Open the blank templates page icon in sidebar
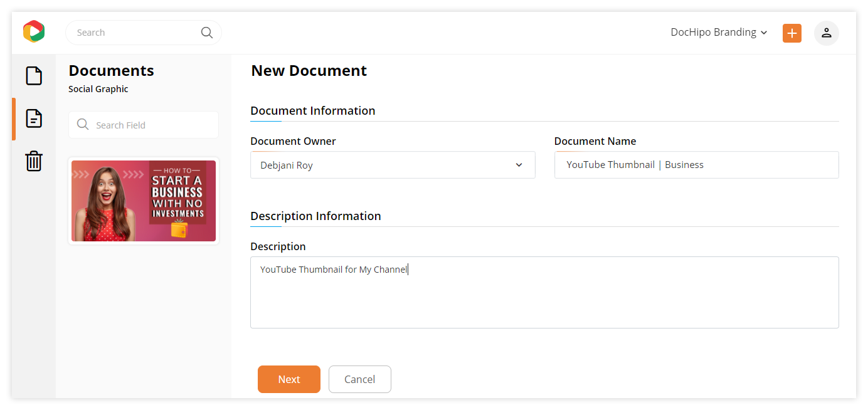 34,76
